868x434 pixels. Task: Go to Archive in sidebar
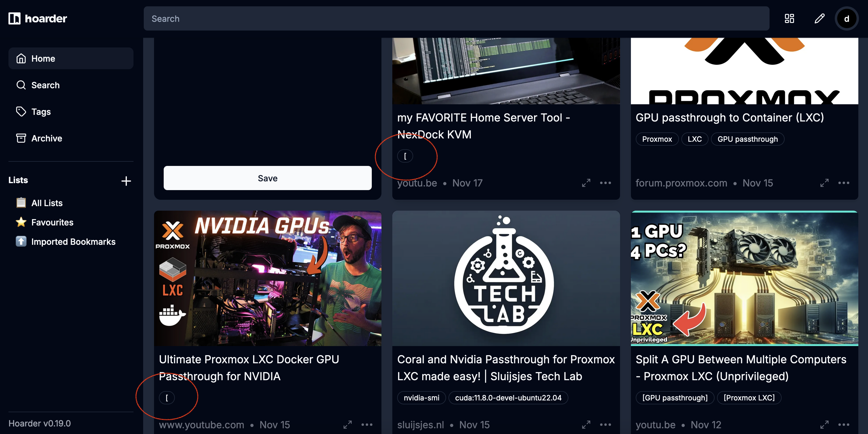47,138
